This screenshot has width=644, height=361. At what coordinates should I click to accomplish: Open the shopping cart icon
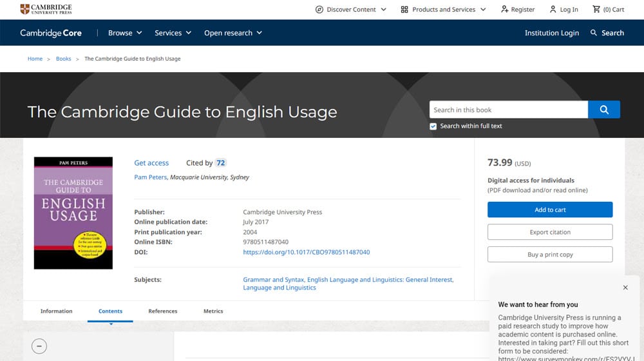[x=596, y=10]
